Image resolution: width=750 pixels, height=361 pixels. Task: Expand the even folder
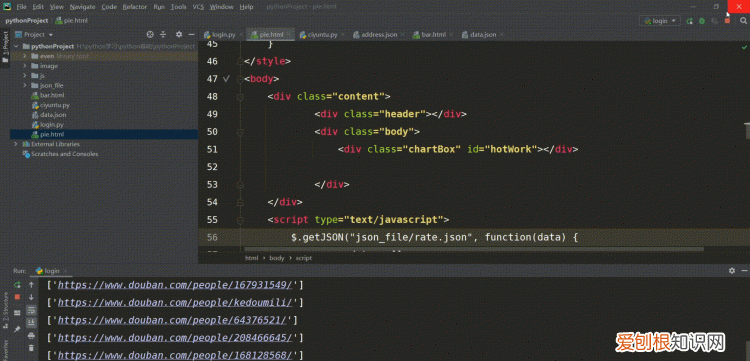(x=24, y=56)
